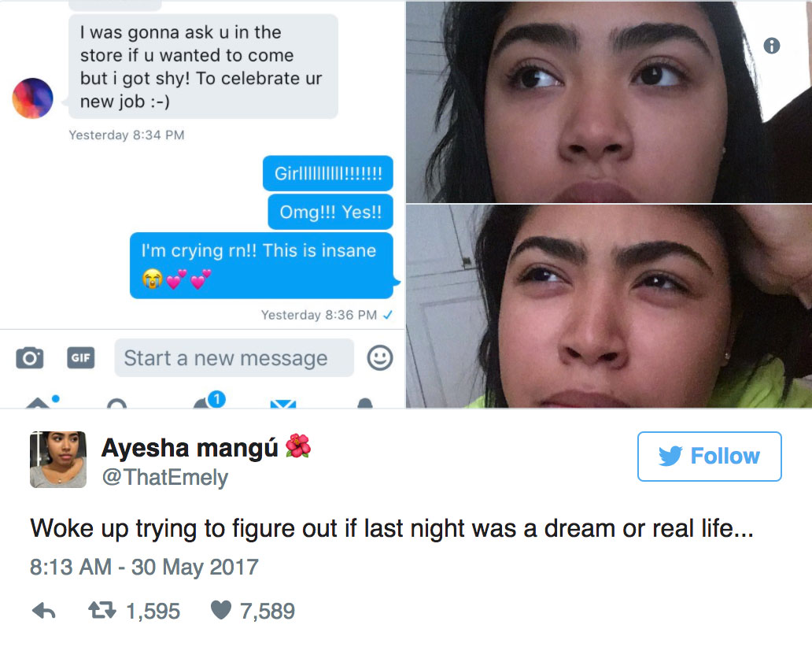This screenshot has width=812, height=647.
Task: Click the 8:13 AM - 30 May 2017 timestamp
Action: 144,567
